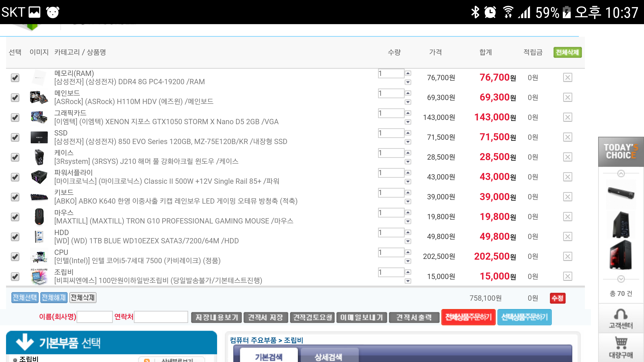
Task: Tap the Wi-Fi status icon
Action: point(508,12)
